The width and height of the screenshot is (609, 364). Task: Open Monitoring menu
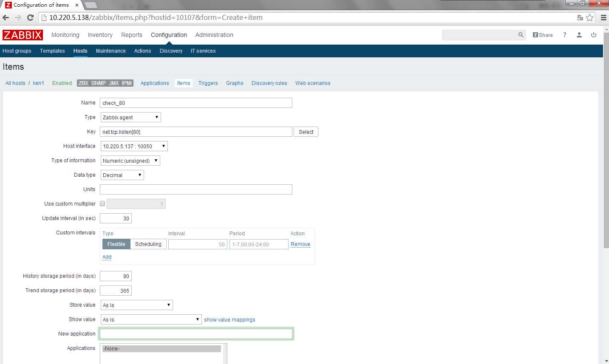point(65,35)
